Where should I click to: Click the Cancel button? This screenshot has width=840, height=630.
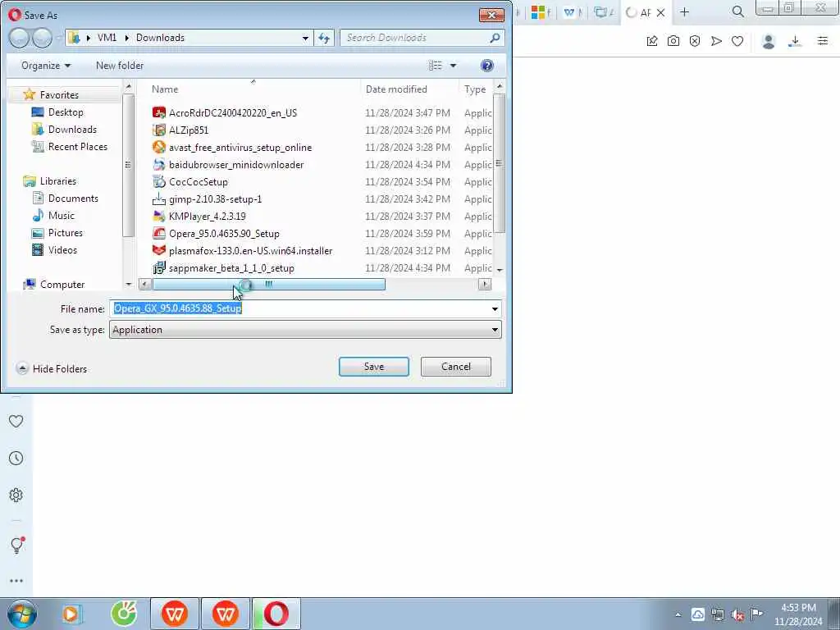tap(455, 367)
